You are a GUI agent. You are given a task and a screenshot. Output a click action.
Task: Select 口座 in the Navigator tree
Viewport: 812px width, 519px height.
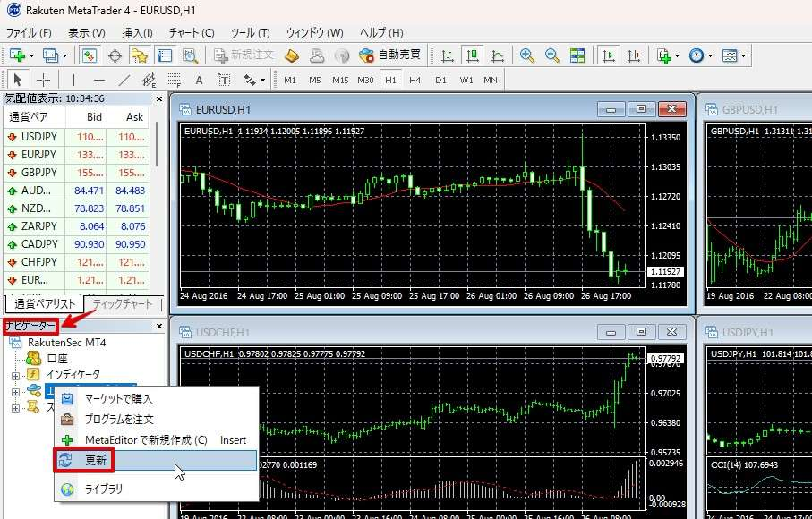(x=57, y=358)
